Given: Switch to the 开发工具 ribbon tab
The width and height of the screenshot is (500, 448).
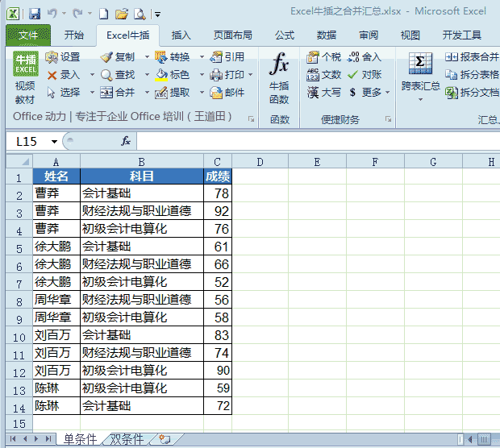Looking at the screenshot, I should click(462, 35).
